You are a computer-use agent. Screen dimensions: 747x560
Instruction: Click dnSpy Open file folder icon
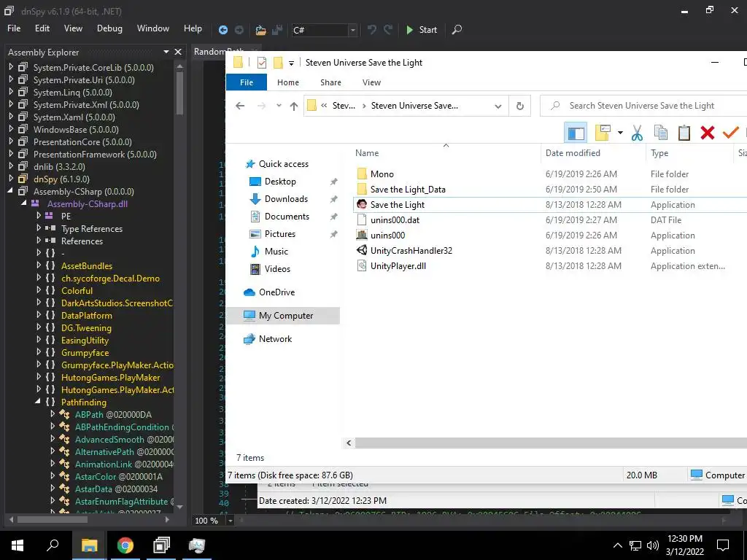point(260,30)
